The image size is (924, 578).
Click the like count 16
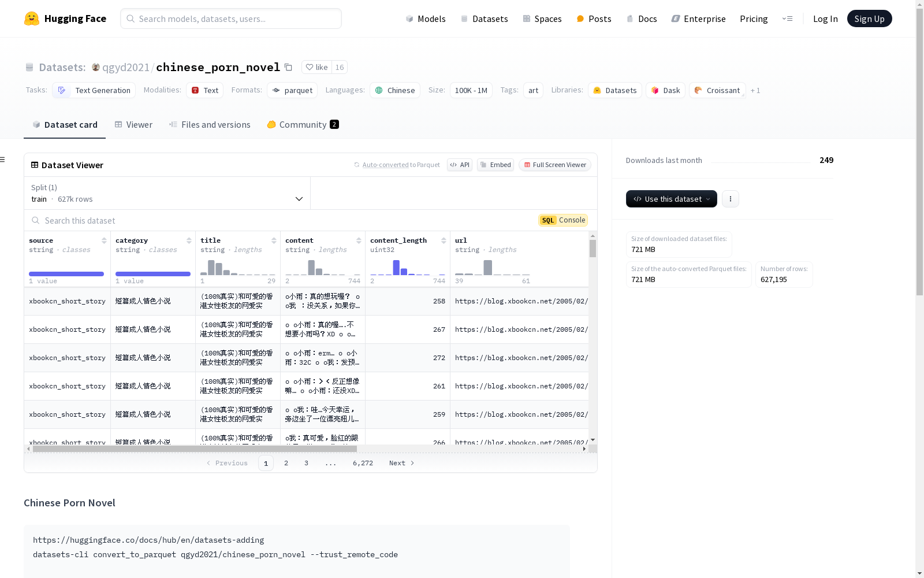pyautogui.click(x=340, y=67)
